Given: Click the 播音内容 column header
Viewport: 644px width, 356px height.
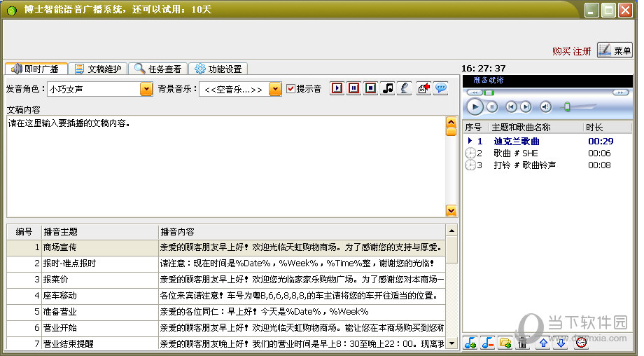Looking at the screenshot, I should 302,232.
